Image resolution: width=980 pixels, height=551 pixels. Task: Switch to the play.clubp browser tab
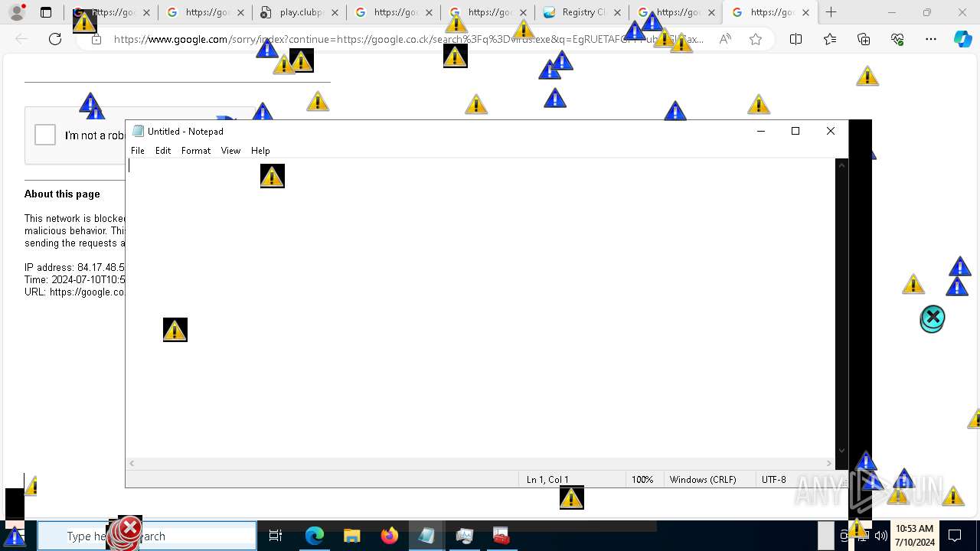(x=291, y=12)
